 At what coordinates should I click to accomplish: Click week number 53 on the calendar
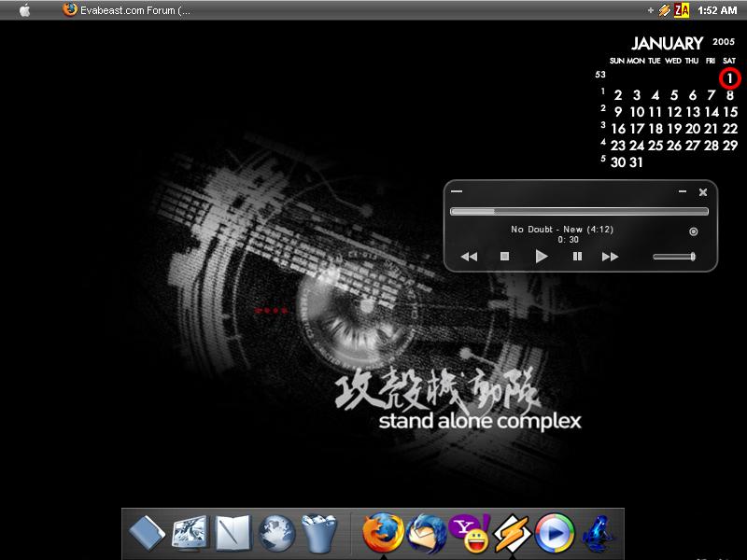click(600, 75)
